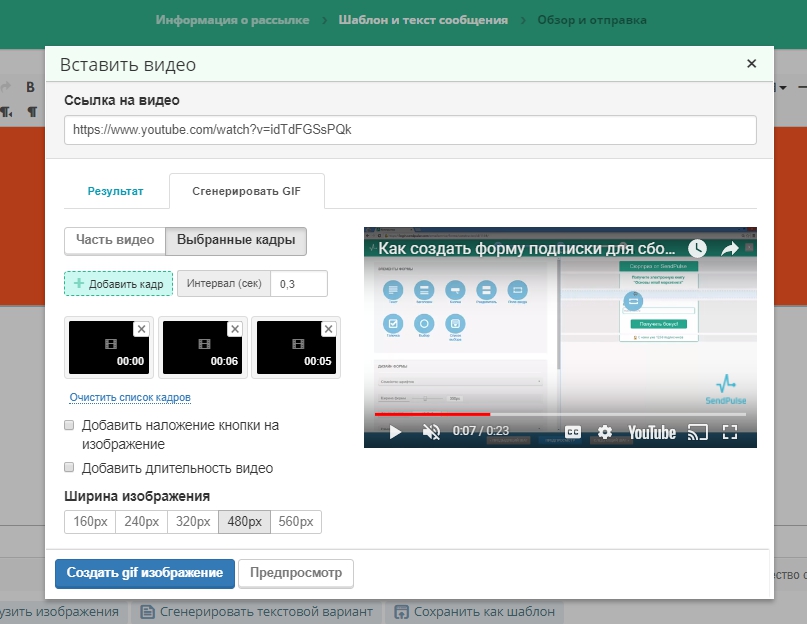Click the Watch Later clock icon
The height and width of the screenshot is (624, 807).
698,248
